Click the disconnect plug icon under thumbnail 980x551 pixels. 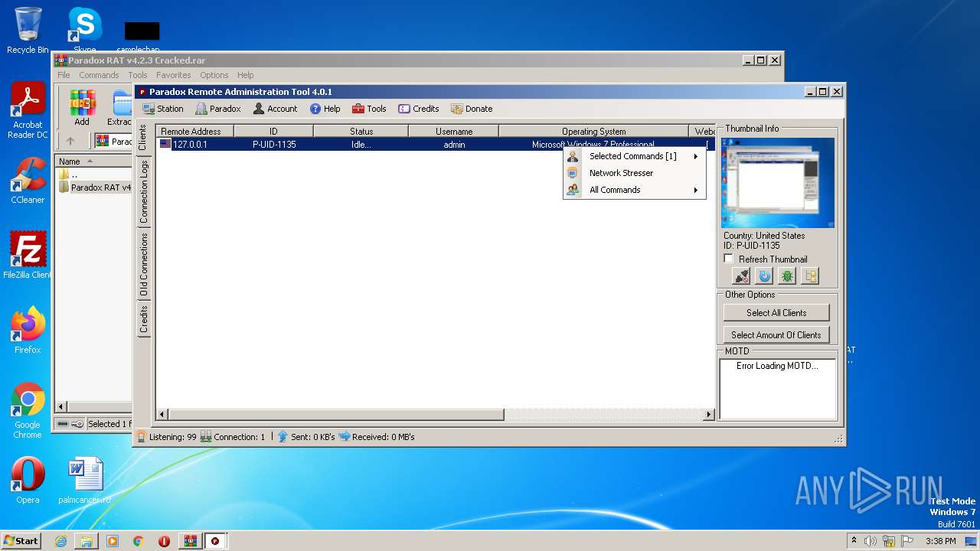pyautogui.click(x=741, y=276)
